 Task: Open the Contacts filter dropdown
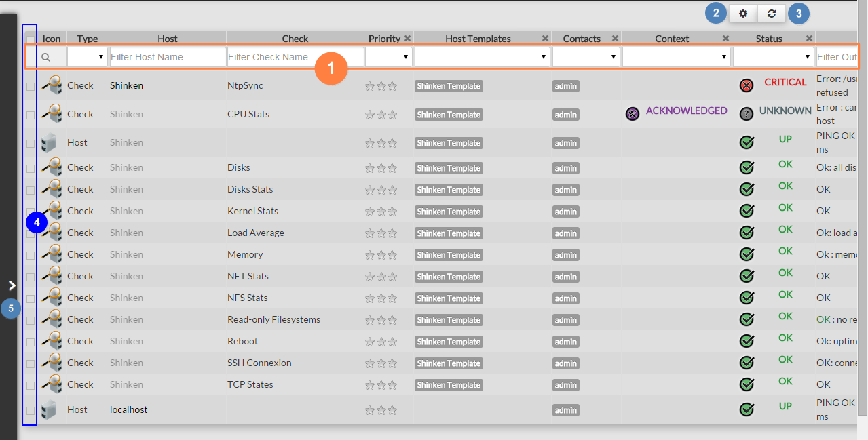click(x=586, y=57)
